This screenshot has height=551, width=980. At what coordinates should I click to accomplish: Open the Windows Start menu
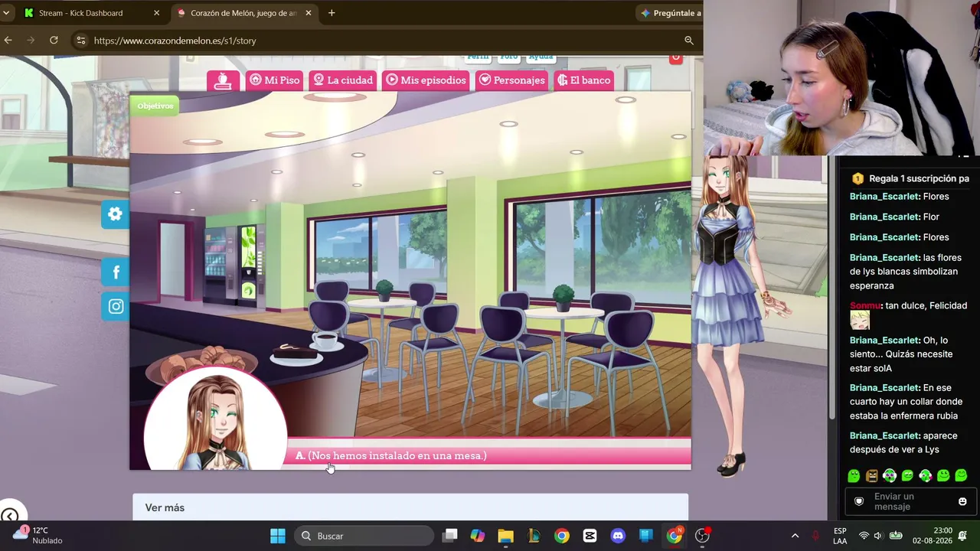coord(278,536)
